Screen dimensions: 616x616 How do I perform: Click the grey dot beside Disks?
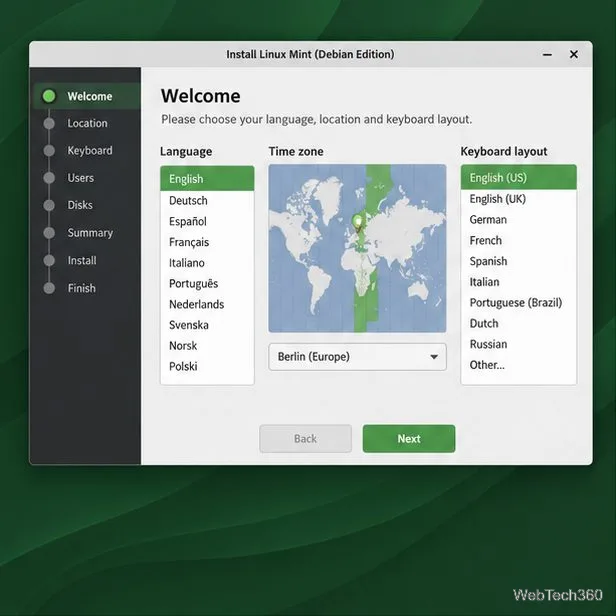click(49, 205)
